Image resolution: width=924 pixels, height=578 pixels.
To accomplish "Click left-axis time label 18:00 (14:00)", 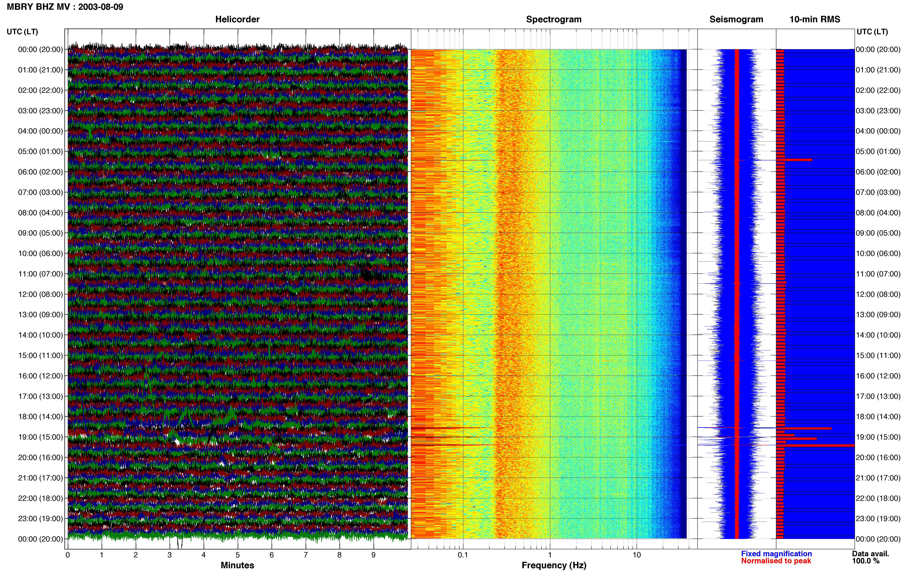I will point(41,417).
